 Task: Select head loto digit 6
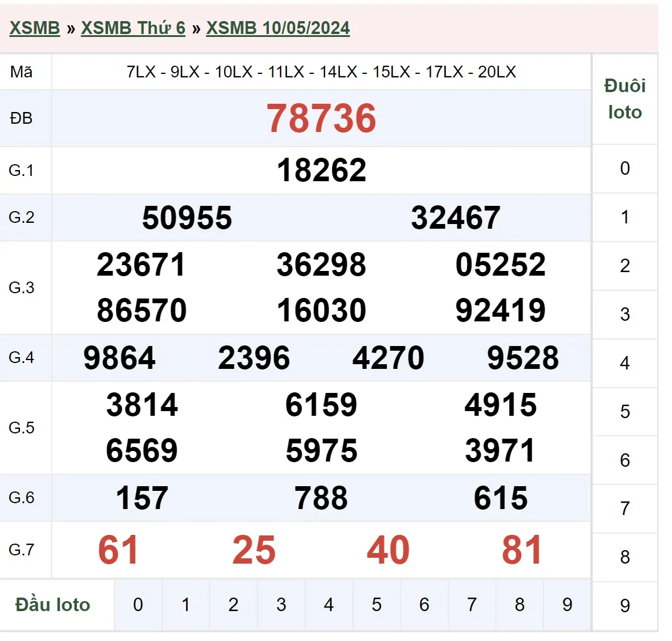(x=424, y=605)
